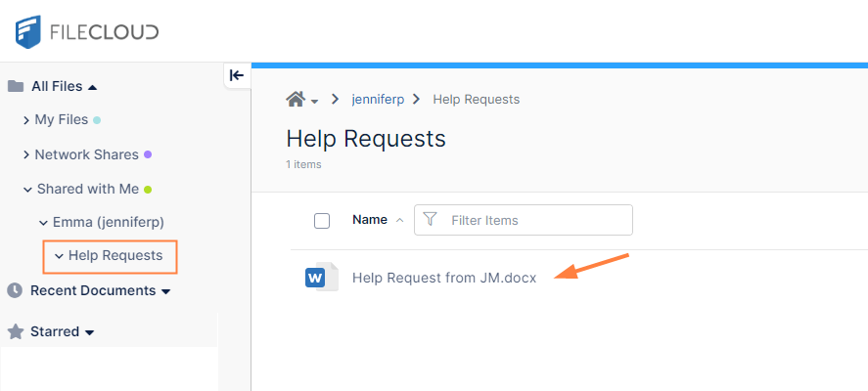The height and width of the screenshot is (391, 868).
Task: Collapse the sidebar with the arrow icon
Action: click(236, 75)
